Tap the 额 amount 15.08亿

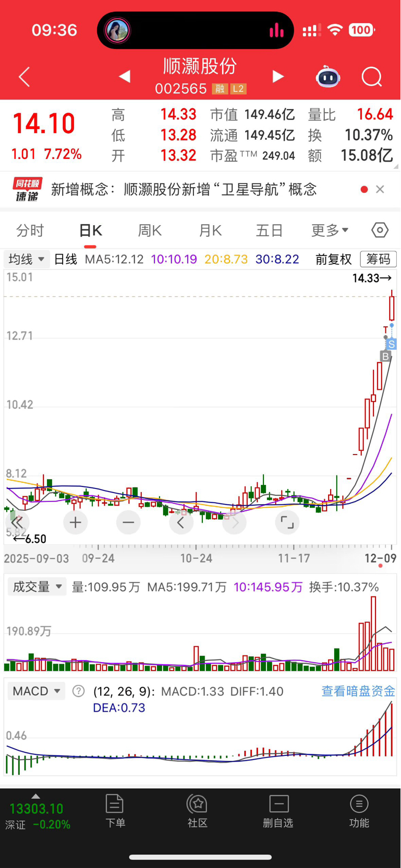pos(367,155)
